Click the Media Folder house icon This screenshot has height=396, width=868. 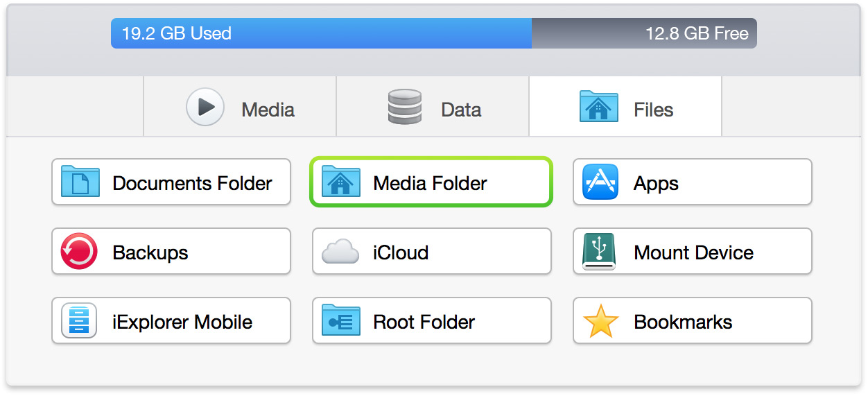tap(340, 182)
